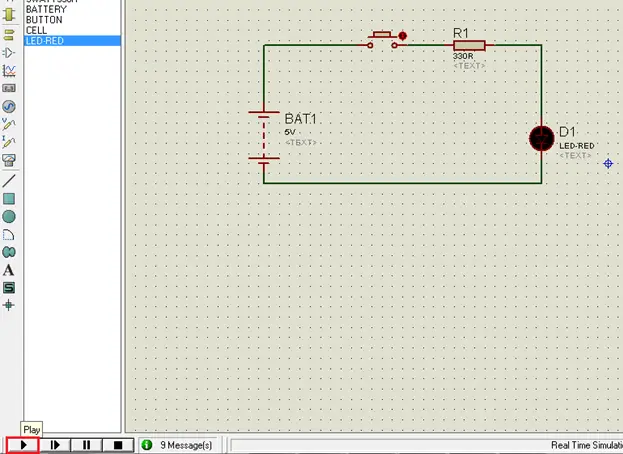Click the battery symbol in the schematic
Viewport: 623px width, 454px height.
(264, 135)
